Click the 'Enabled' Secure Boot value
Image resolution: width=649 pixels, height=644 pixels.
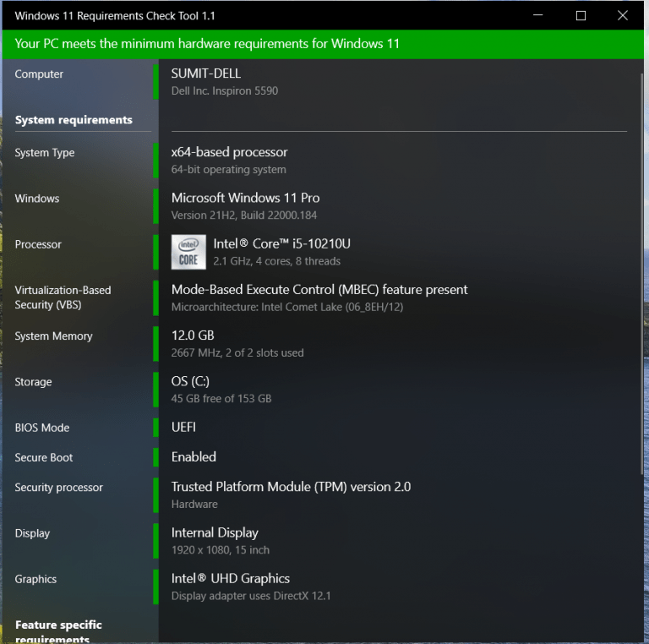(x=194, y=457)
